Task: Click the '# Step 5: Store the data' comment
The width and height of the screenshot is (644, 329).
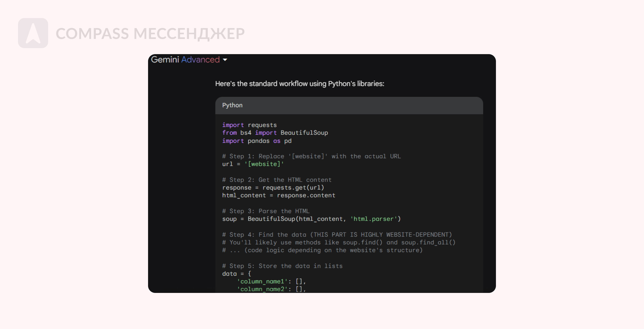Action: click(x=282, y=266)
